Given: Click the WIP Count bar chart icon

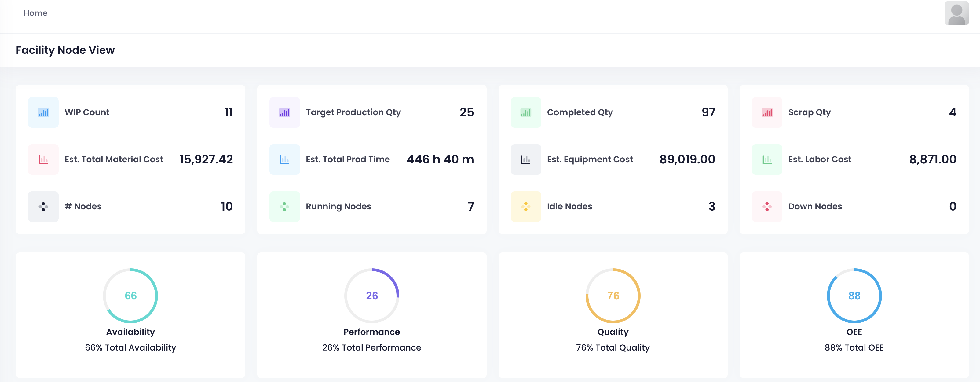Looking at the screenshot, I should click(x=43, y=112).
